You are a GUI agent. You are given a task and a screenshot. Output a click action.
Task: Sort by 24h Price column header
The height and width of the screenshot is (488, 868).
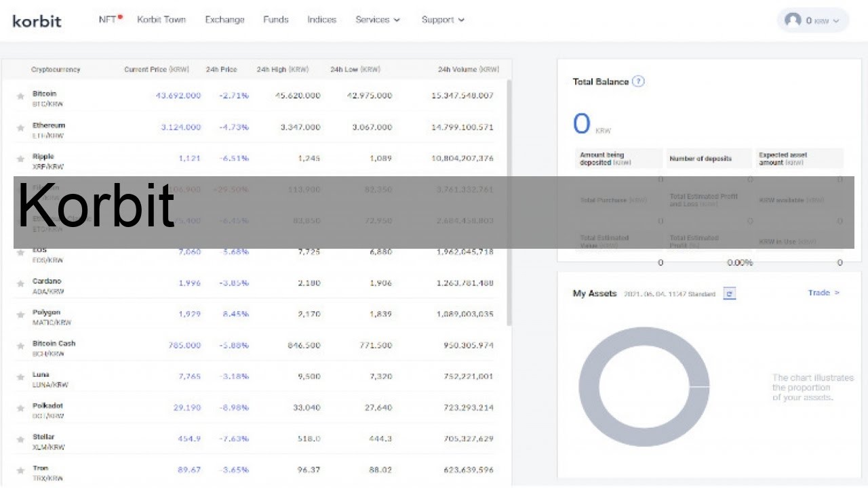[222, 70]
